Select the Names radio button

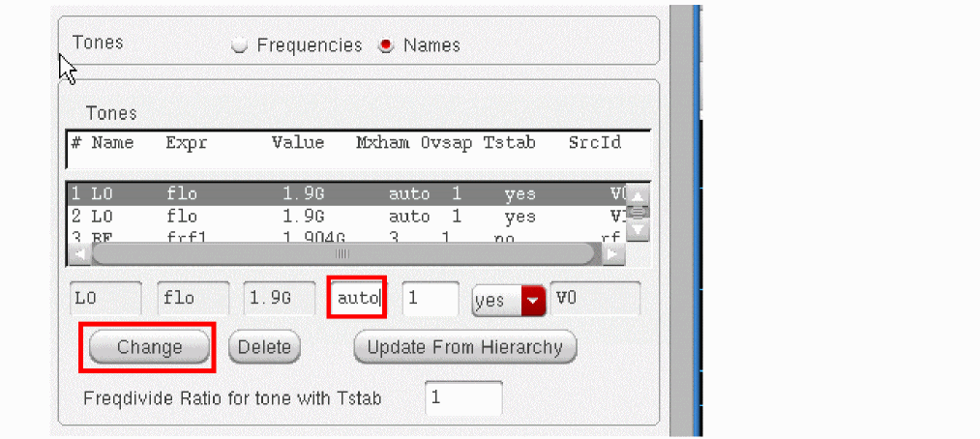click(387, 45)
